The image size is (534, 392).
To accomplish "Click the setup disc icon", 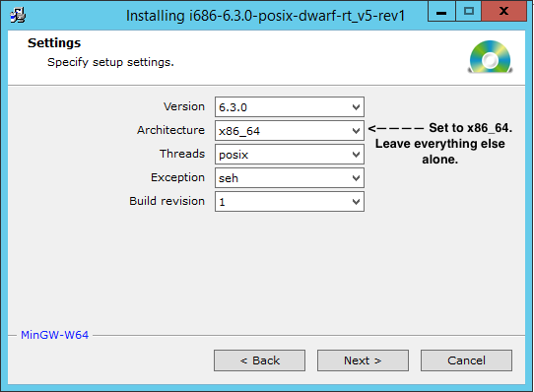I will point(490,56).
